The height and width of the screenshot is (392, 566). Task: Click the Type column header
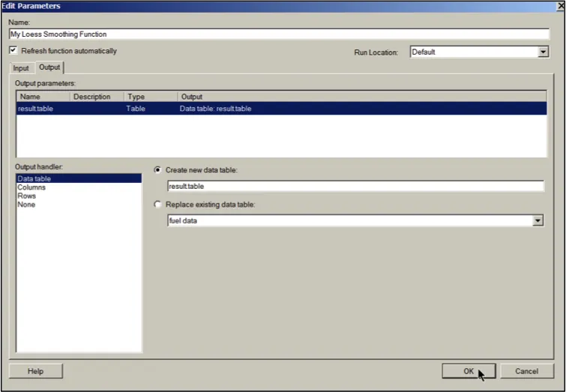(x=150, y=97)
